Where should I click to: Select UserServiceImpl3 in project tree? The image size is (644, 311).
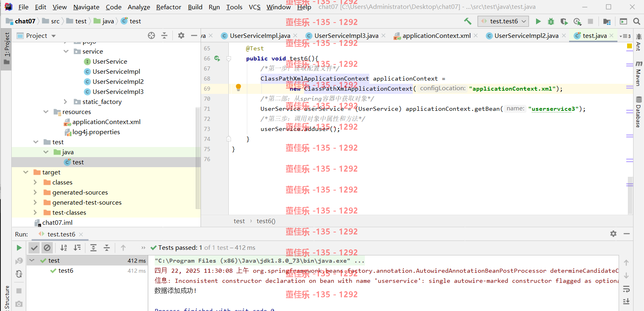[118, 91]
